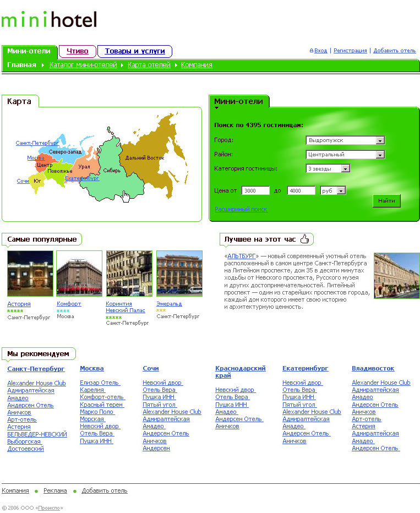Click the Альтбург hotel photo

point(396,275)
